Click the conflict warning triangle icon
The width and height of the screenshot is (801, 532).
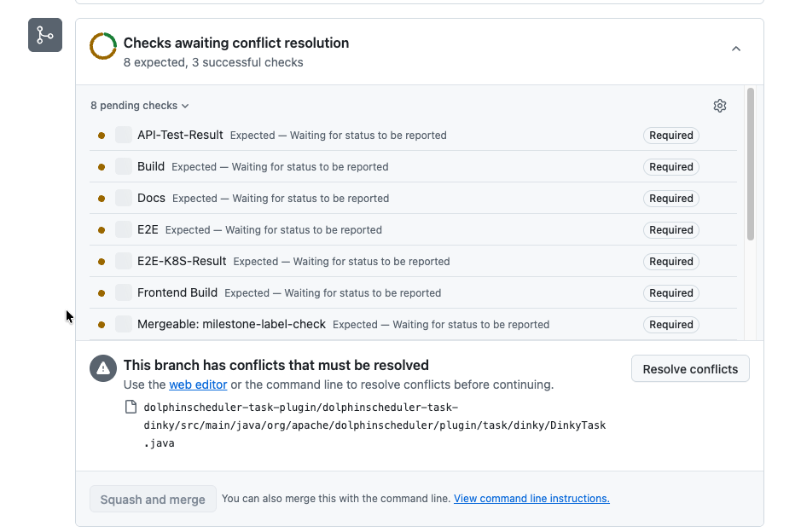pos(103,368)
